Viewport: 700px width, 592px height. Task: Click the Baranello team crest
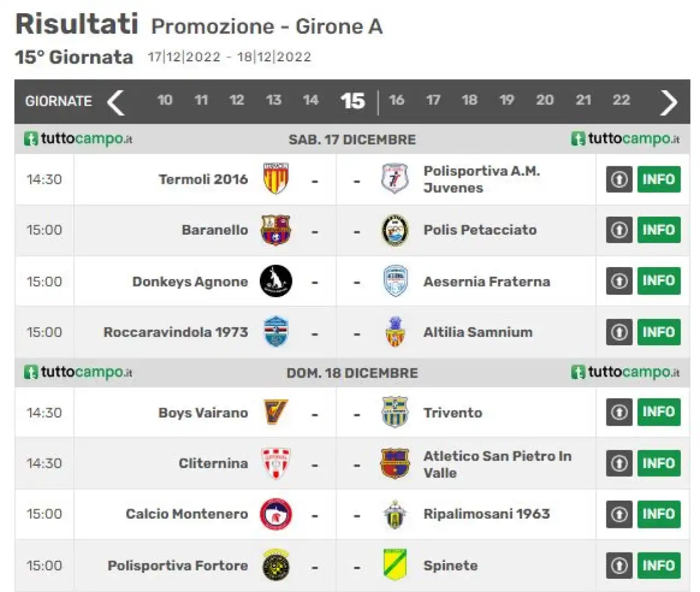coord(276,230)
